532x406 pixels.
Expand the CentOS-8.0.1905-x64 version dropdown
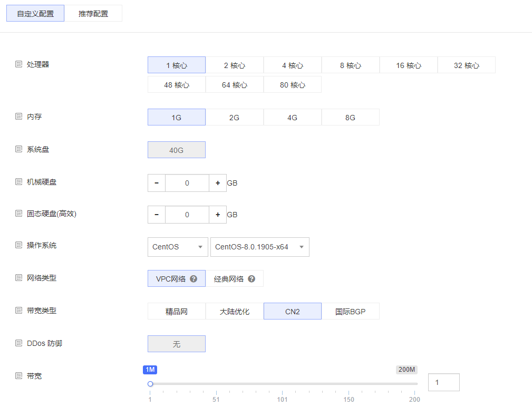(x=259, y=247)
